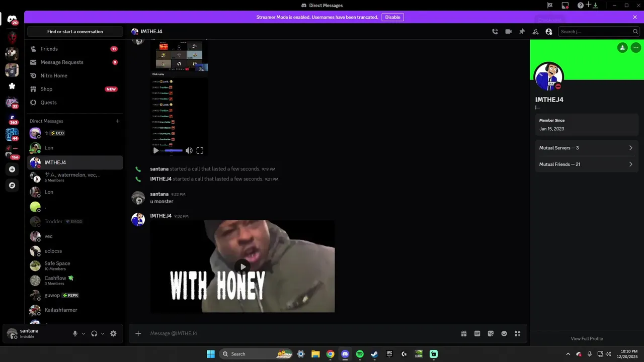Click the plus attachment button in message bar
Viewport: 644px width, 362px height.
tap(138, 333)
